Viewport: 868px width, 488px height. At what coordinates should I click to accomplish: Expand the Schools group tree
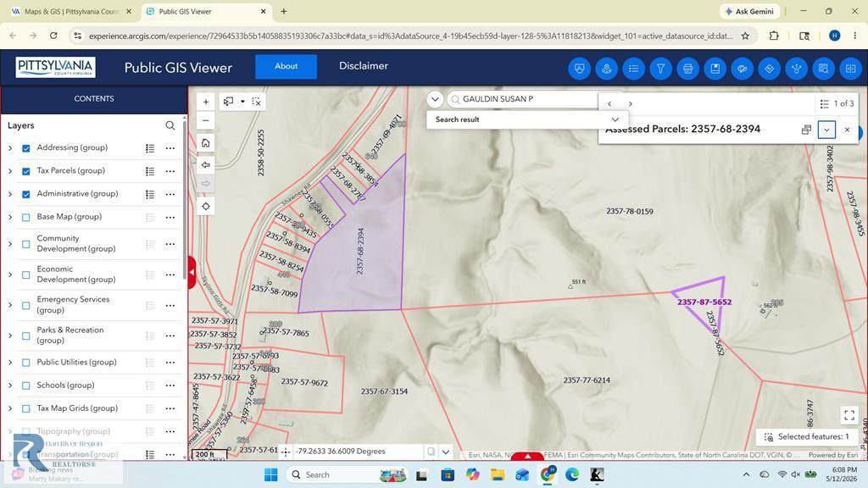click(10, 385)
